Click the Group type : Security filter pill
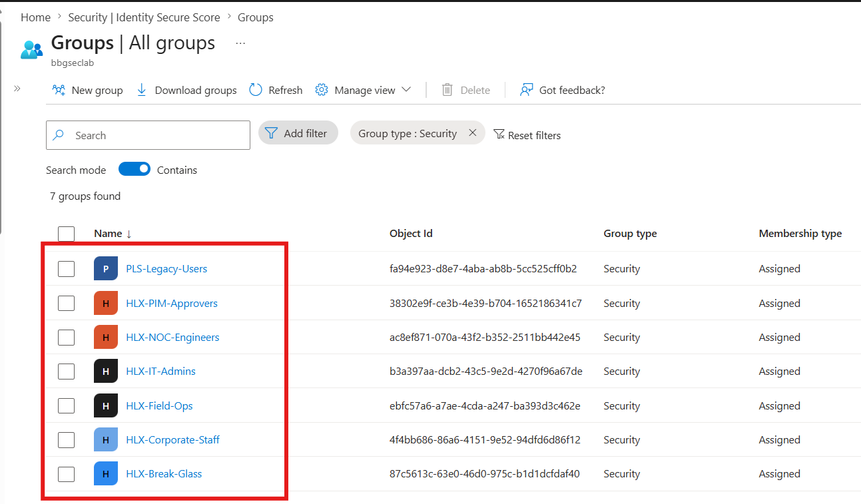The width and height of the screenshot is (861, 504). coord(418,133)
